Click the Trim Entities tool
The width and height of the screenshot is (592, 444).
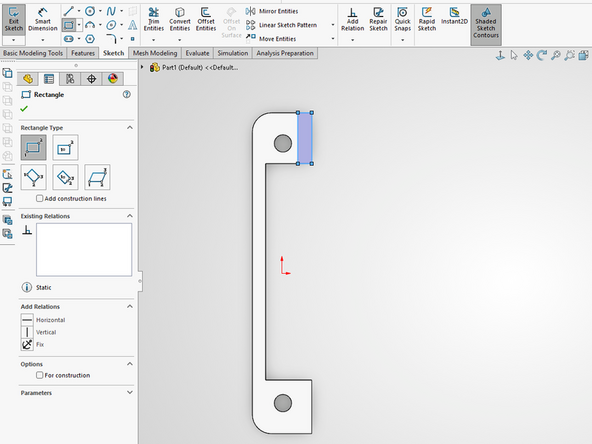(154, 20)
